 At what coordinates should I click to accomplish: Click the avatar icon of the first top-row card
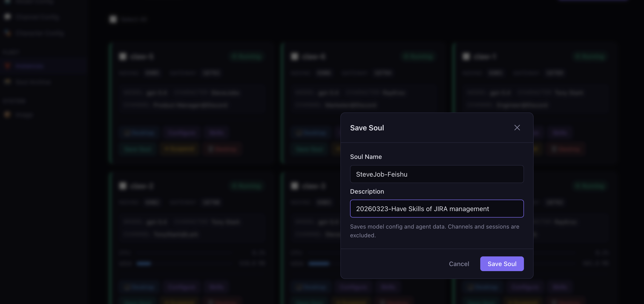click(123, 57)
